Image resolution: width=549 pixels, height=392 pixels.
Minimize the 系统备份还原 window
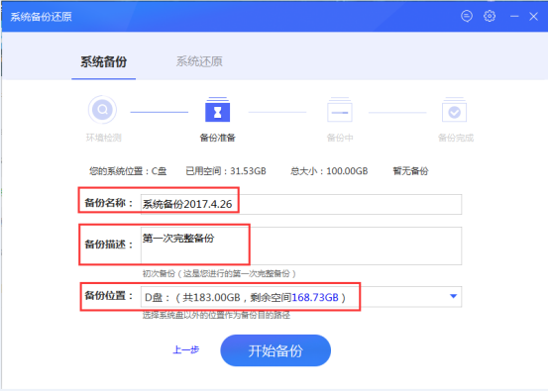(514, 16)
